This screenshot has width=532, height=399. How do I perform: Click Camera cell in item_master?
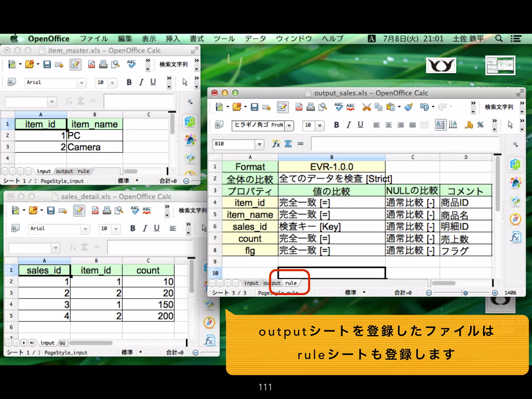[x=95, y=147]
